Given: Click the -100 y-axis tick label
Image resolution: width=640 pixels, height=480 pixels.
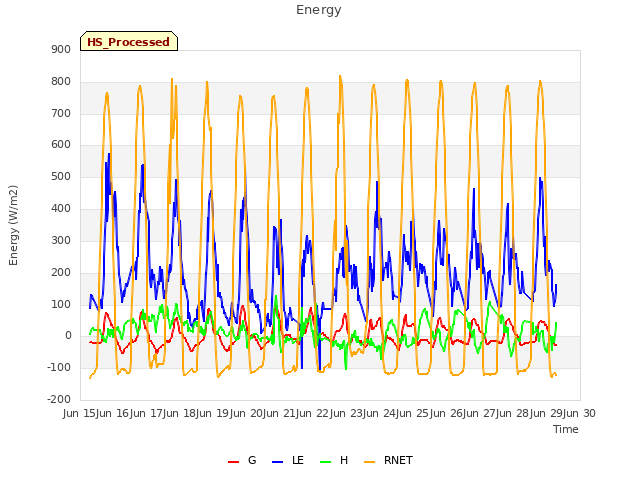Looking at the screenshot, I should click(x=59, y=368).
